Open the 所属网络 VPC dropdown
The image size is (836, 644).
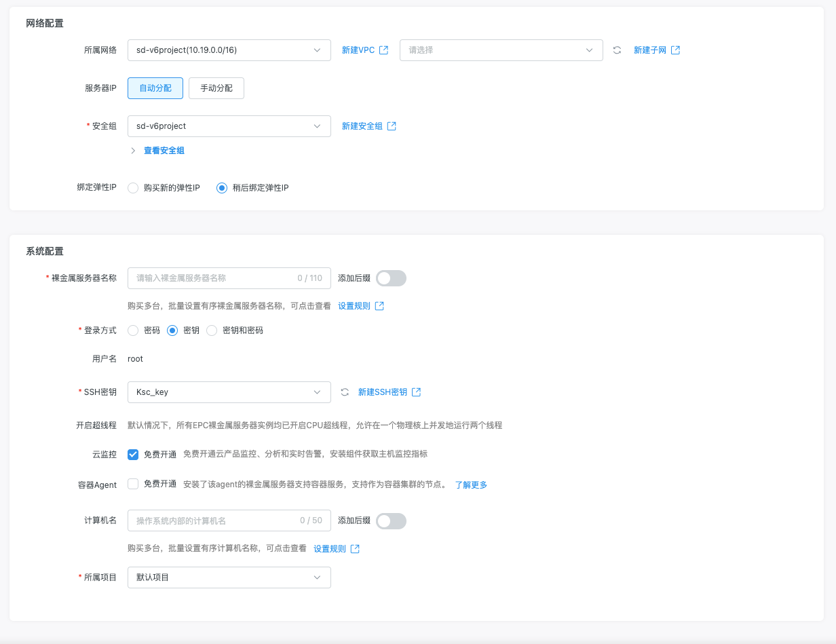(x=229, y=50)
